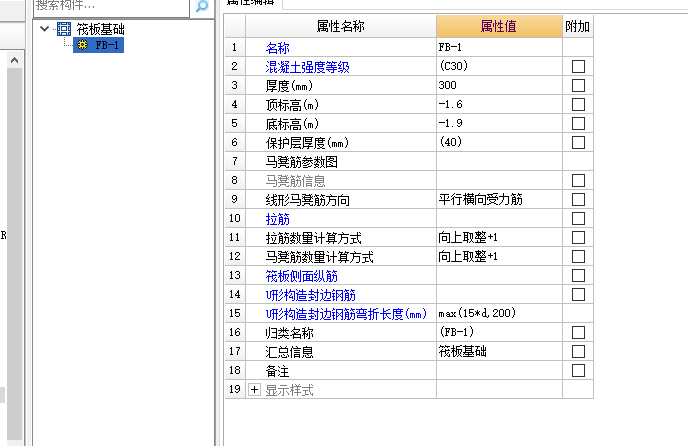
Task: Click the bottom elevation value -1.9
Action: pos(499,123)
